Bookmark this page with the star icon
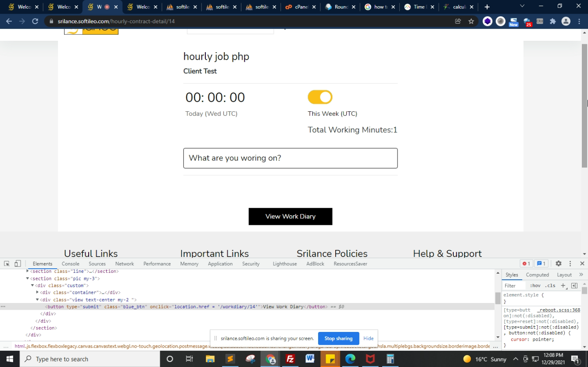588x367 pixels. coord(471,21)
